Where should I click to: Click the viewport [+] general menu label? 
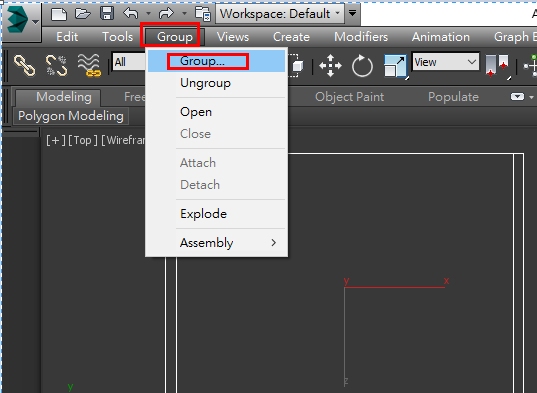coord(55,140)
